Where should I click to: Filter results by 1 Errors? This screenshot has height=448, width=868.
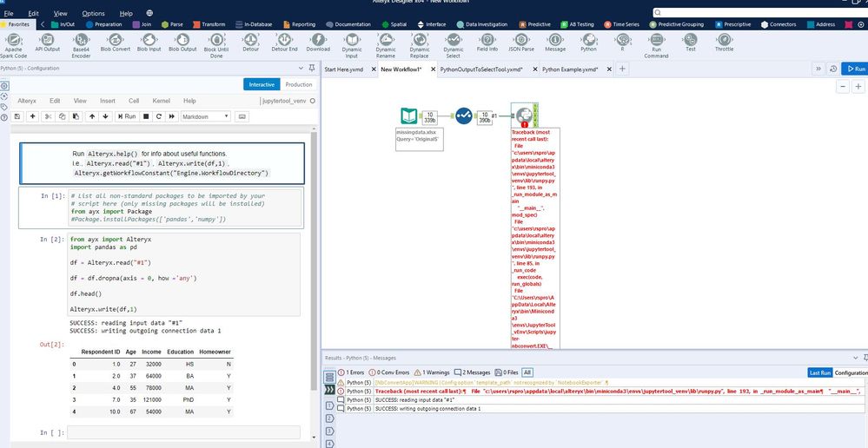point(351,372)
